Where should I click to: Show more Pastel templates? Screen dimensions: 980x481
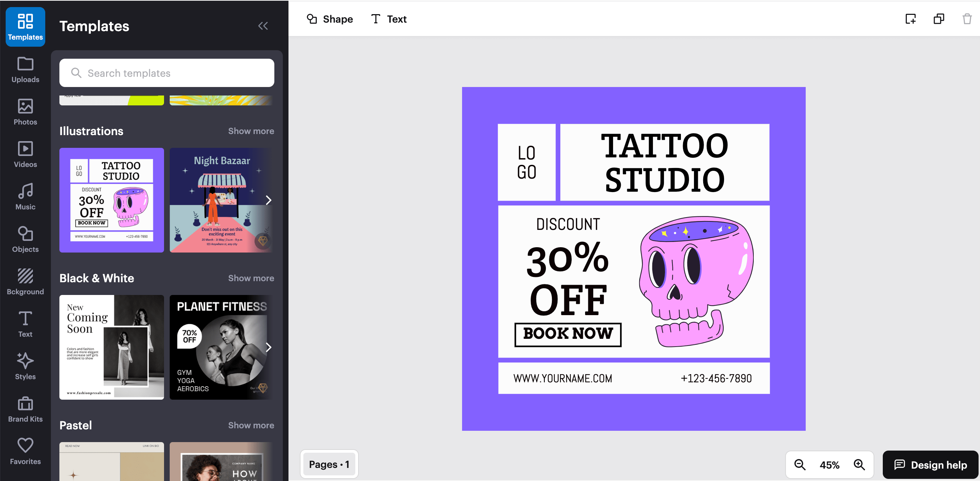251,425
